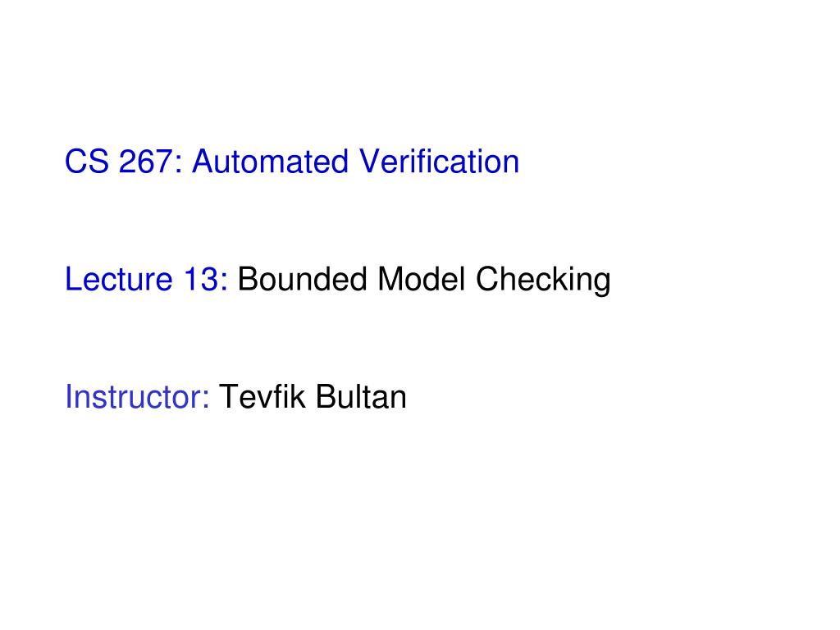Image resolution: width=840 pixels, height=630 pixels.
Task: Click the surname "Bultan"
Action: (x=361, y=397)
